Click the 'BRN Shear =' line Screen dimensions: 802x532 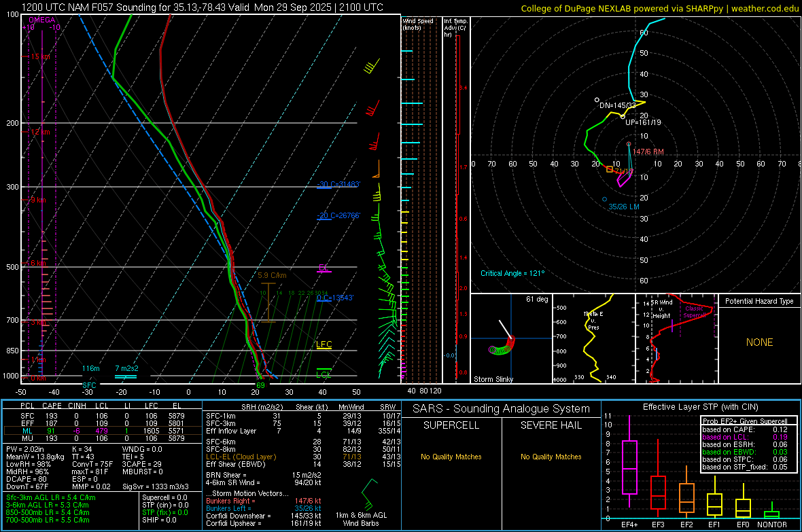(x=264, y=475)
